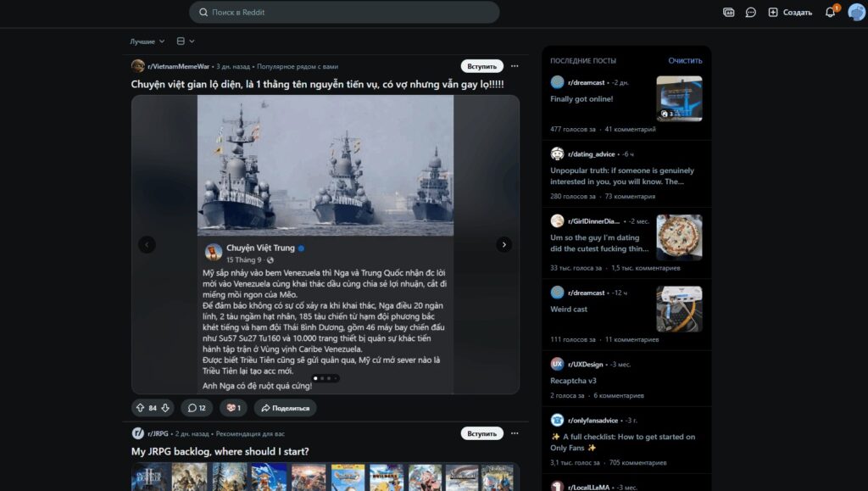The width and height of the screenshot is (868, 491).
Task: Downvote the VietnamMemeWar post
Action: (x=165, y=408)
